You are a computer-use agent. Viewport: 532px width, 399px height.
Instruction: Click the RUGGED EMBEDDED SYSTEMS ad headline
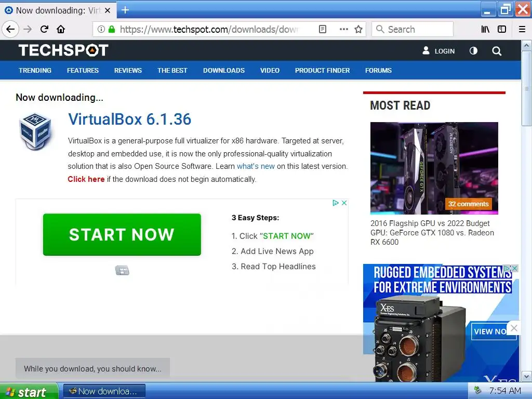[x=443, y=280]
